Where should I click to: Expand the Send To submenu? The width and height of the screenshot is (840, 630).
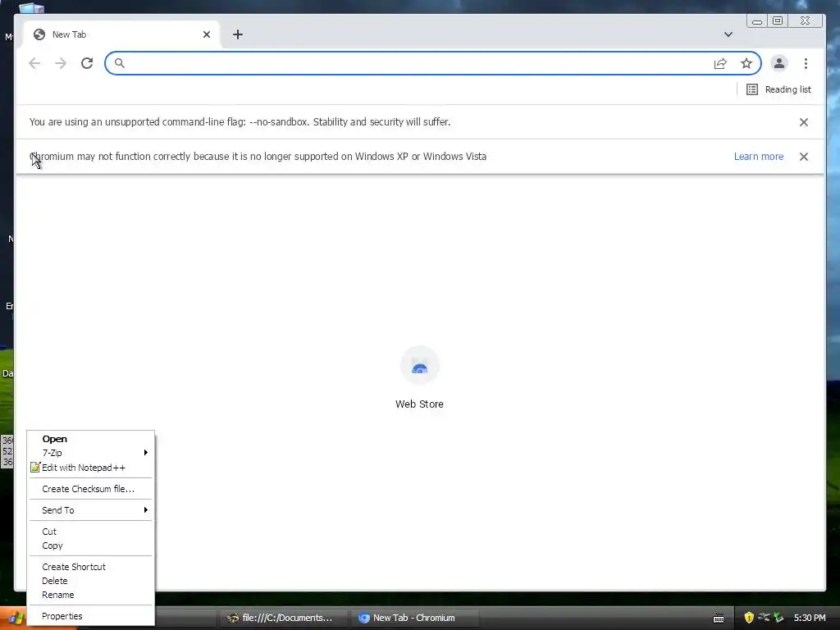(x=90, y=510)
